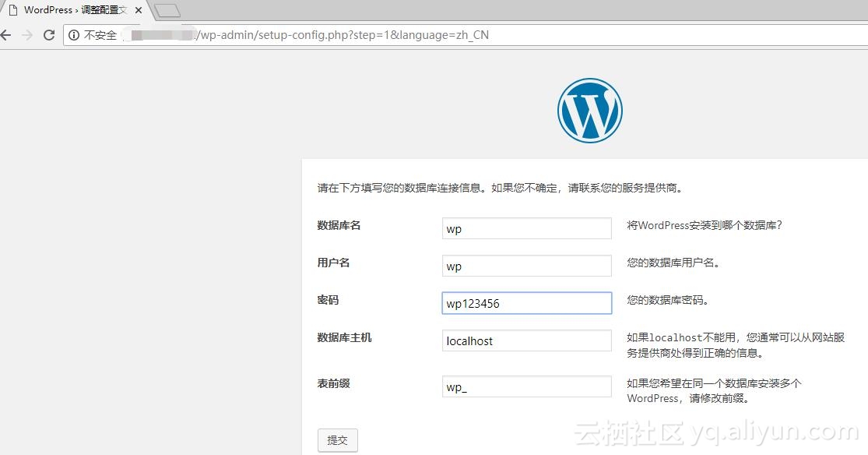The width and height of the screenshot is (868, 455).
Task: Click the 不安全 security warning text
Action: click(100, 35)
